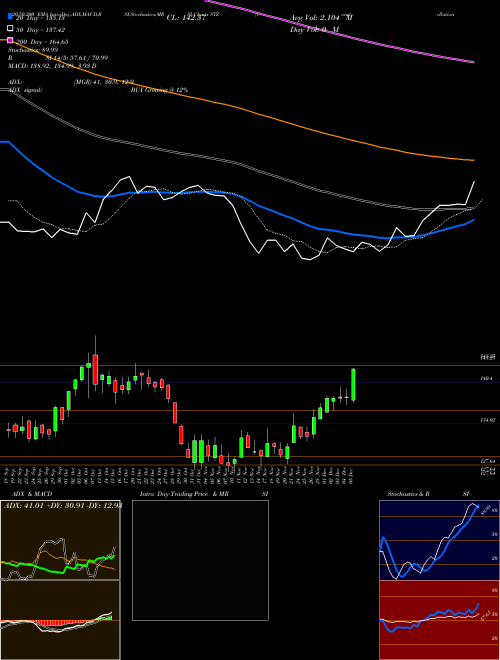Select the '20 Day = 135.13' label
Screen dimensions: 500x660
click(x=40, y=18)
